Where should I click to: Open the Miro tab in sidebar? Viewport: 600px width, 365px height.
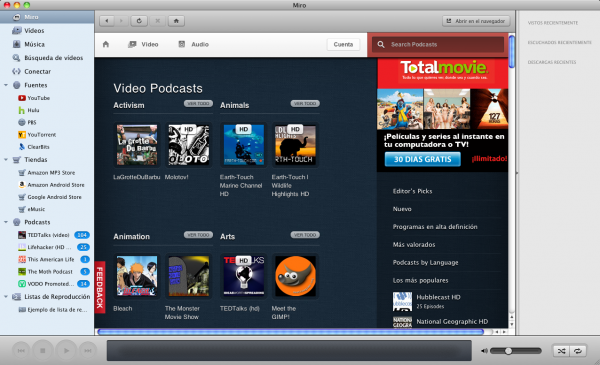tap(47, 17)
